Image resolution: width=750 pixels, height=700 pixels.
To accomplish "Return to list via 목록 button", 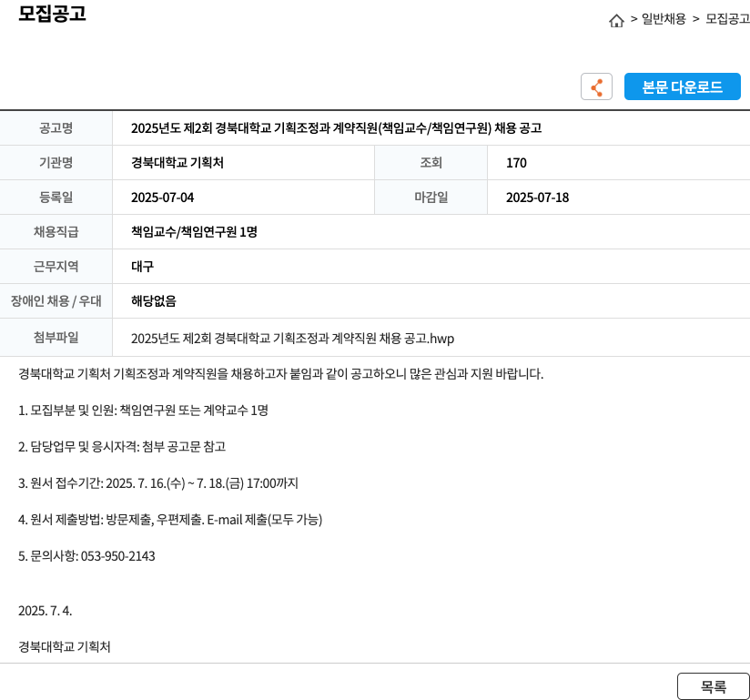I will click(x=714, y=686).
